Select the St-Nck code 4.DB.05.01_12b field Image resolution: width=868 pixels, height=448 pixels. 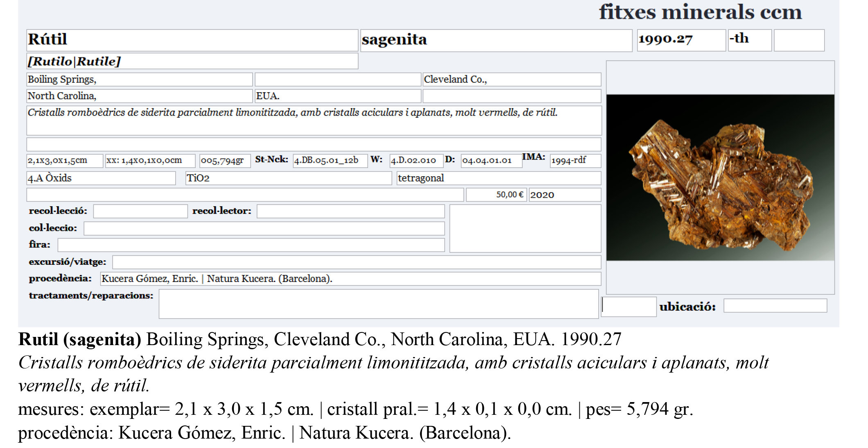[x=328, y=161]
